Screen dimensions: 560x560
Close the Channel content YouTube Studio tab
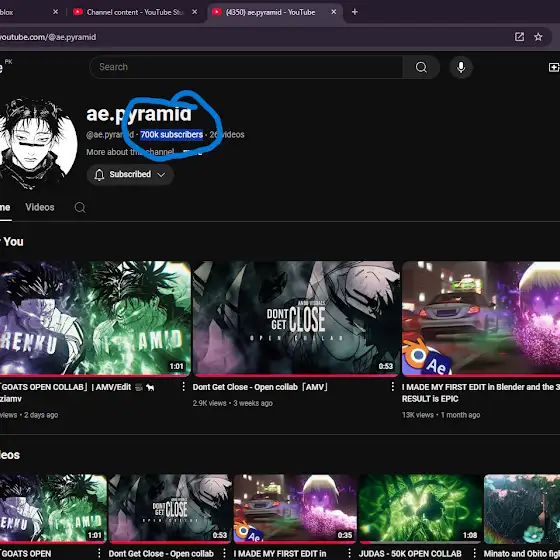195,12
